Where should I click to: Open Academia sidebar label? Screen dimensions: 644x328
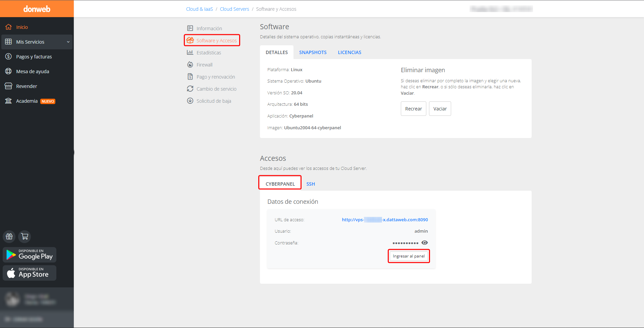click(x=27, y=101)
